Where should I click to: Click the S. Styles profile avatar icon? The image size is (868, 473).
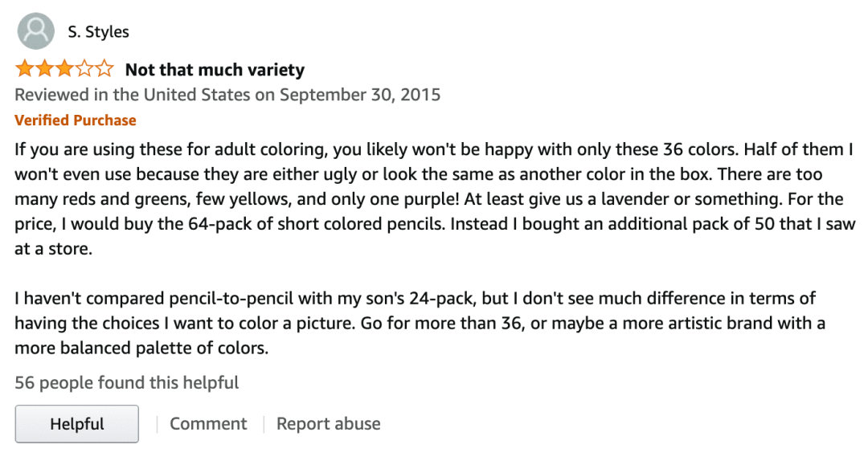36,31
